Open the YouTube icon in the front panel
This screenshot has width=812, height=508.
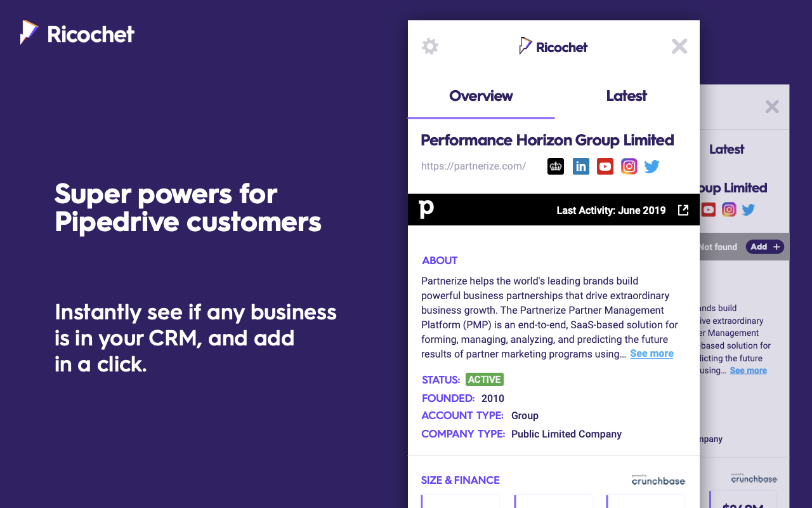click(x=605, y=166)
